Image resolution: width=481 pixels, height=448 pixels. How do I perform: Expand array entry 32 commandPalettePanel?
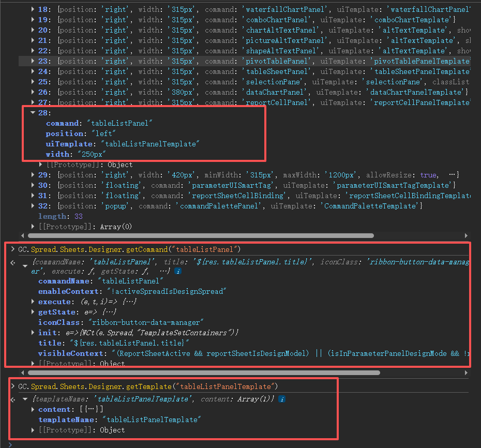(33, 206)
